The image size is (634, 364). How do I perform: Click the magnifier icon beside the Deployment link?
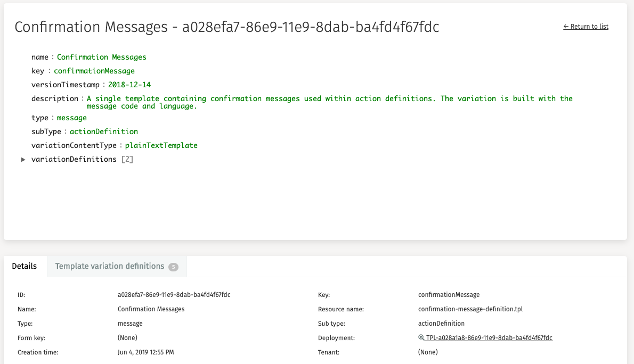point(421,338)
